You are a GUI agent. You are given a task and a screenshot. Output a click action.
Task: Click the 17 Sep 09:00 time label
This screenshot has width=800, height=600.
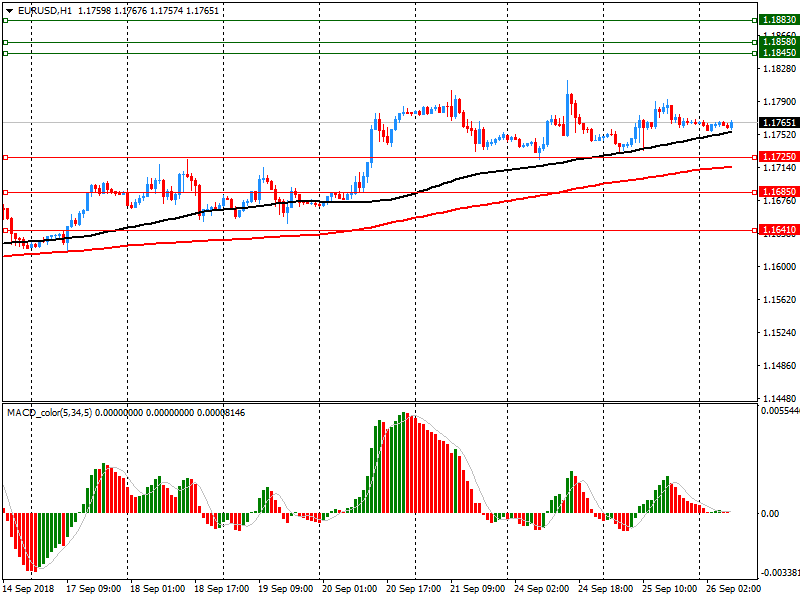tap(93, 590)
